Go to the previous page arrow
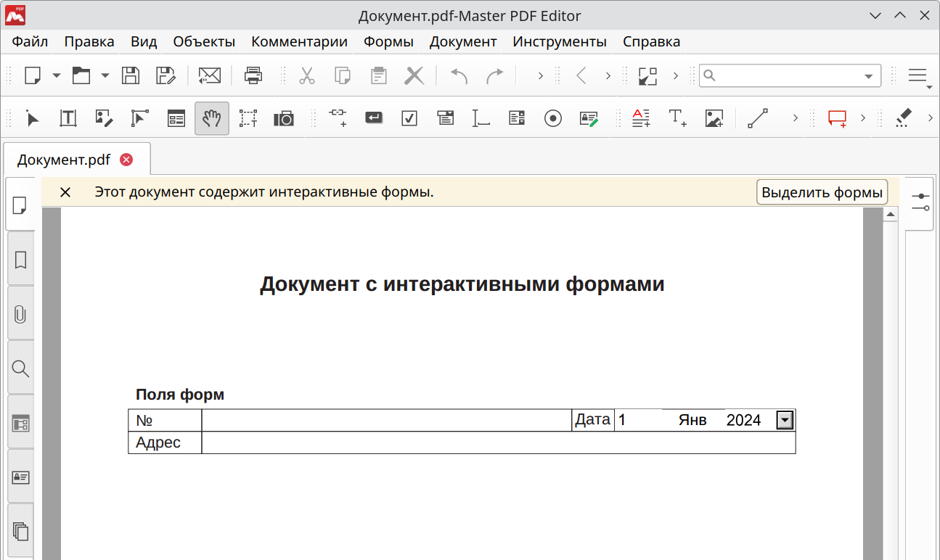Viewport: 940px width, 560px height. coord(581,75)
